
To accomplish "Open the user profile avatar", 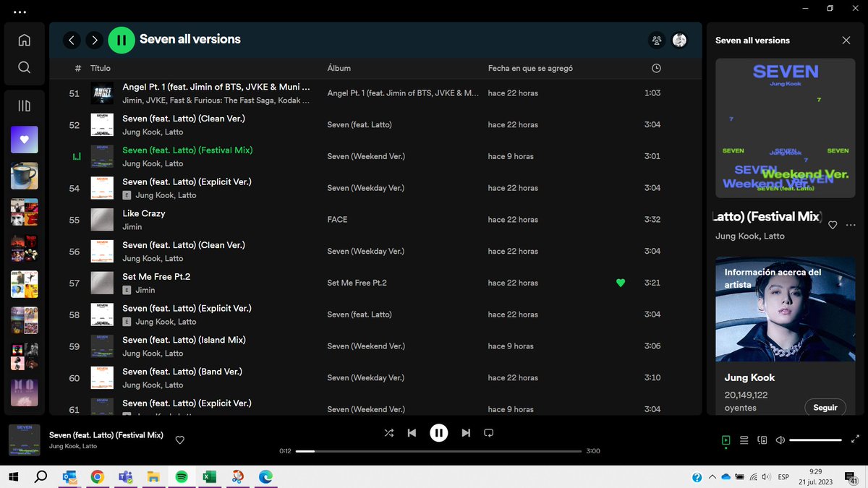I will click(679, 40).
